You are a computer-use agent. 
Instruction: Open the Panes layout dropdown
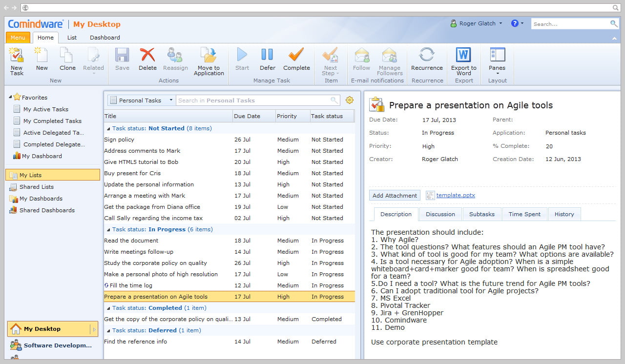497,61
